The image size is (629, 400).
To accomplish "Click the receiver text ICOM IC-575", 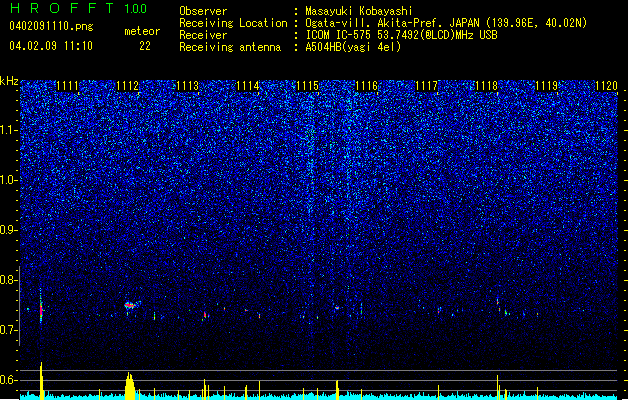I will point(338,35).
